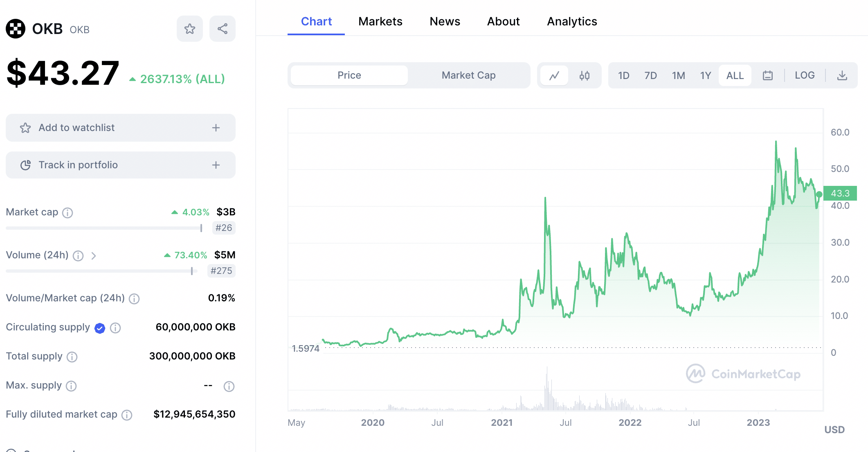Image resolution: width=868 pixels, height=452 pixels.
Task: Select 1D time range
Action: [x=623, y=75]
